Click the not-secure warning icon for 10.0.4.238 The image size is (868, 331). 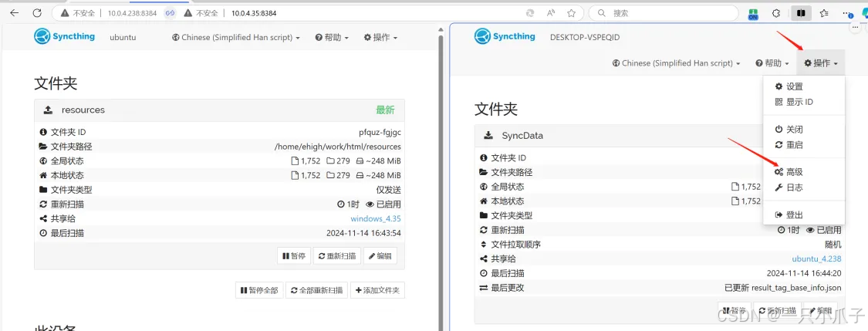(x=65, y=12)
